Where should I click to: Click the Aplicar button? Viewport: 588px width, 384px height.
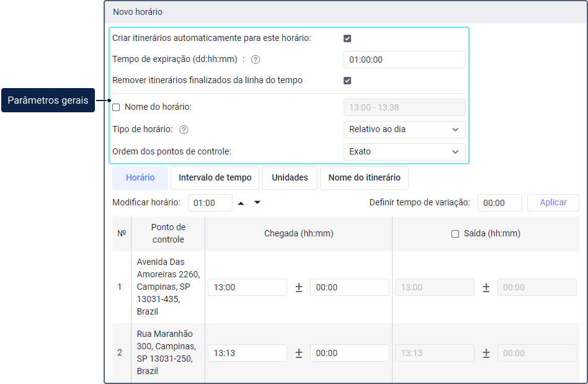click(x=553, y=203)
